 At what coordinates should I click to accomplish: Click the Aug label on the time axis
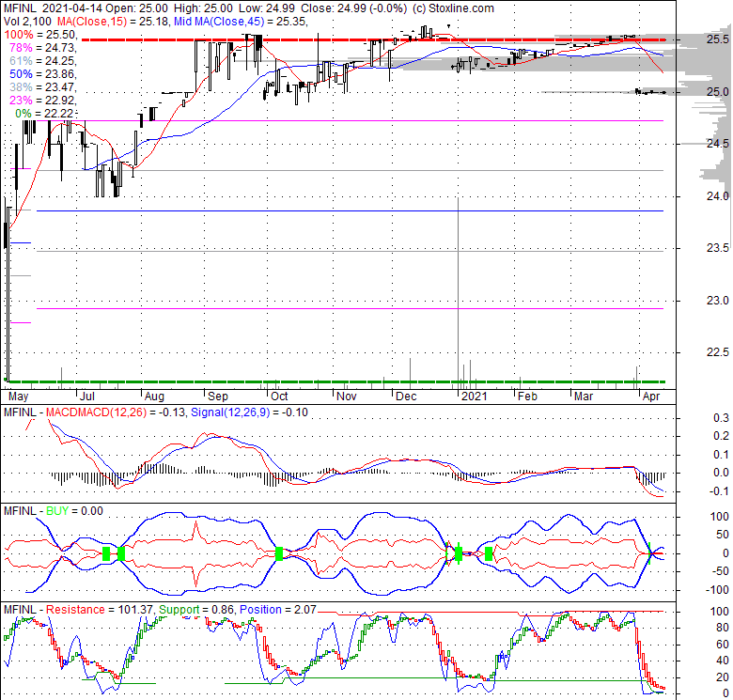tap(154, 397)
